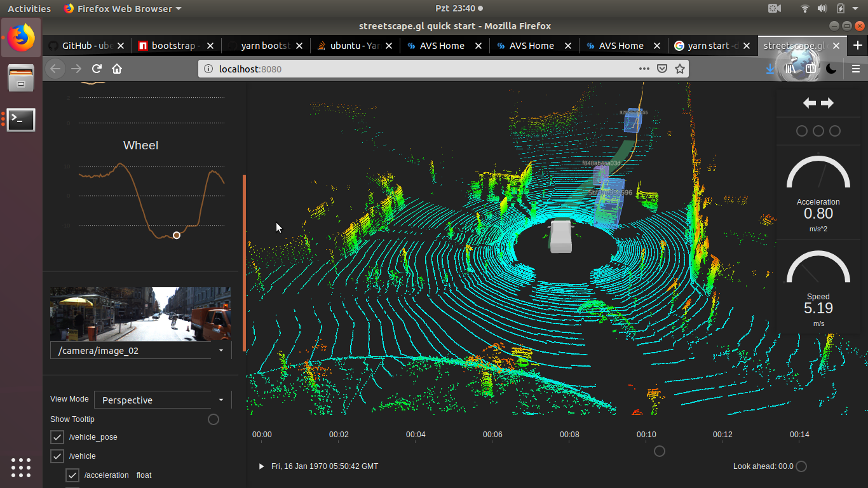868x488 pixels.
Task: Reload the page with the refresh icon
Action: click(x=97, y=69)
